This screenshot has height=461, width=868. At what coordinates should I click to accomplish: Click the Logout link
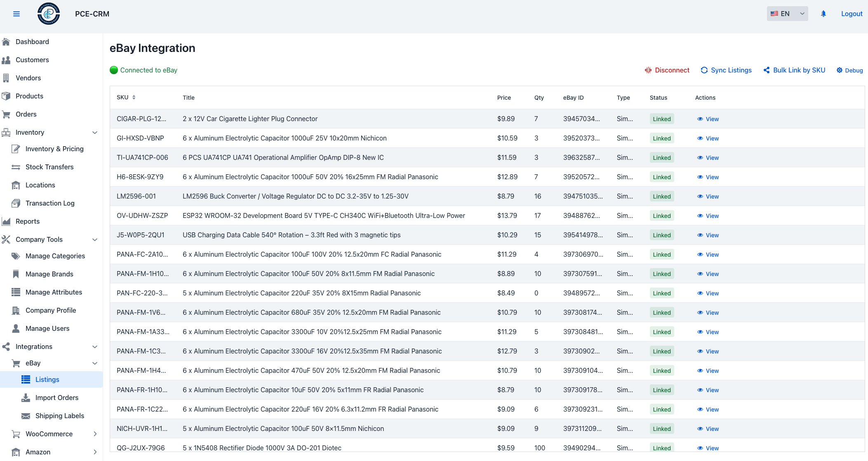(x=852, y=14)
